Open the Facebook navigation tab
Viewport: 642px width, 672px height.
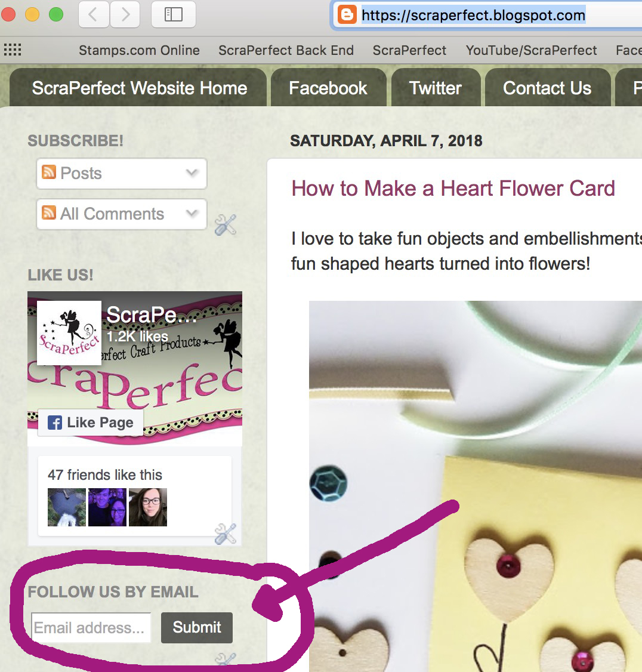tap(328, 88)
